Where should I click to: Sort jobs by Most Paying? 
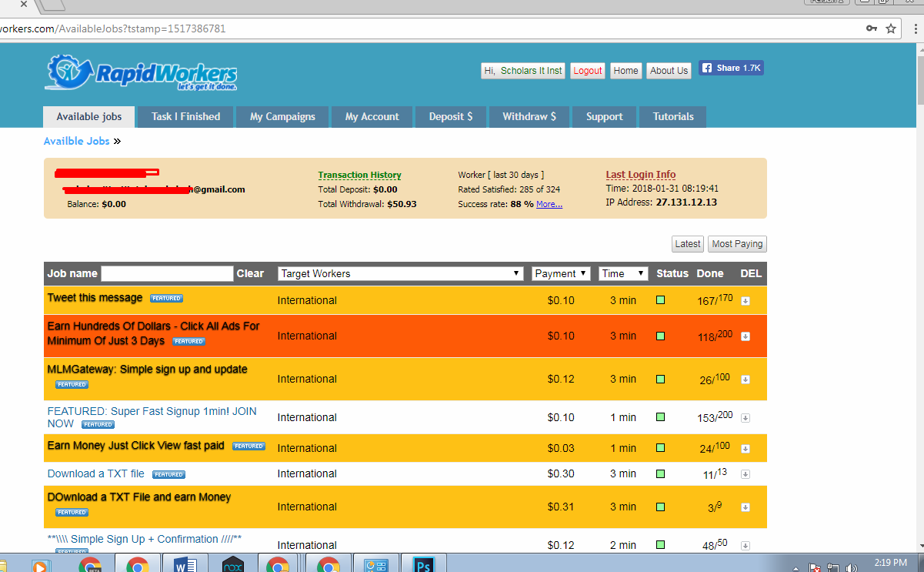click(x=738, y=244)
